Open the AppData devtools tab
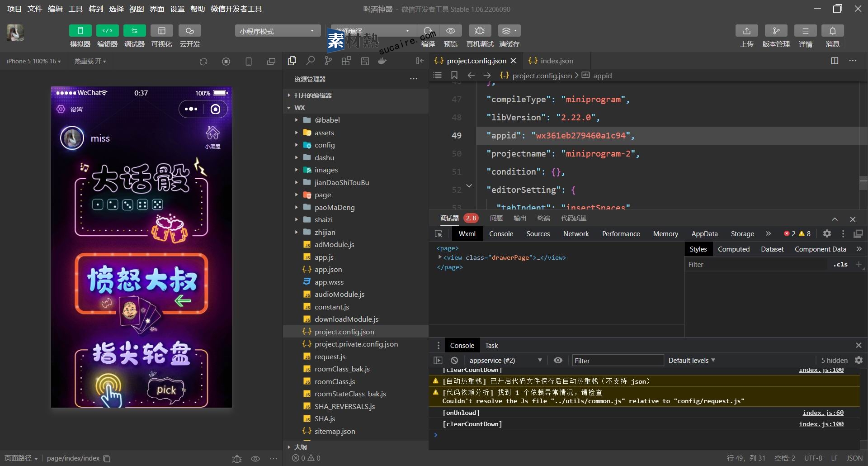This screenshot has width=868, height=466. point(704,234)
